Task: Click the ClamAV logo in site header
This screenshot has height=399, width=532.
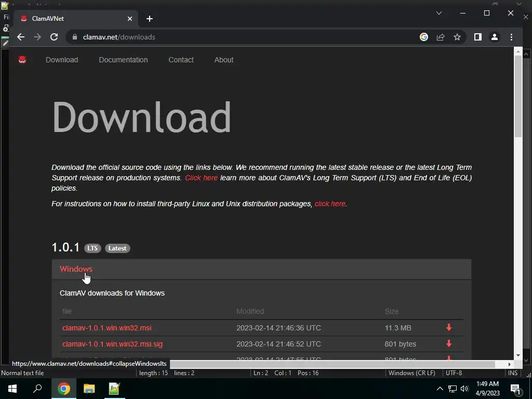Action: (x=22, y=60)
